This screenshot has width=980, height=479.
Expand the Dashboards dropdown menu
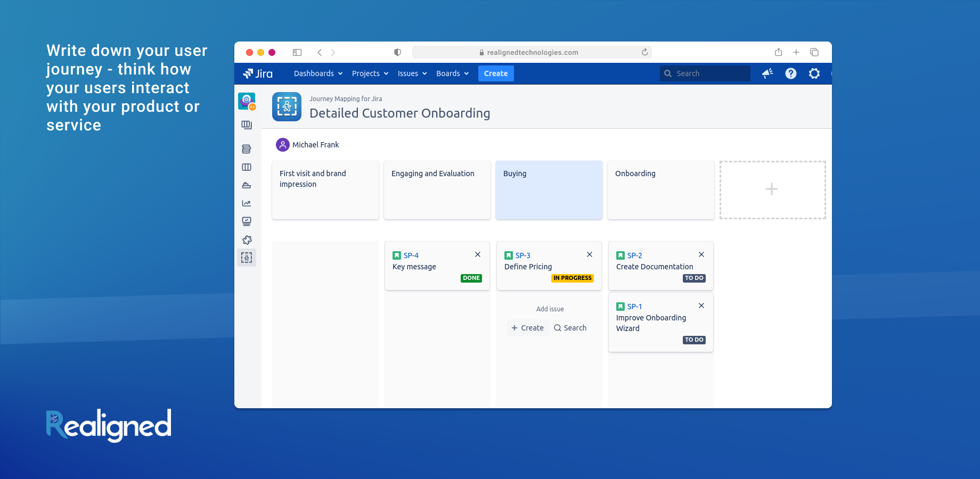coord(318,73)
